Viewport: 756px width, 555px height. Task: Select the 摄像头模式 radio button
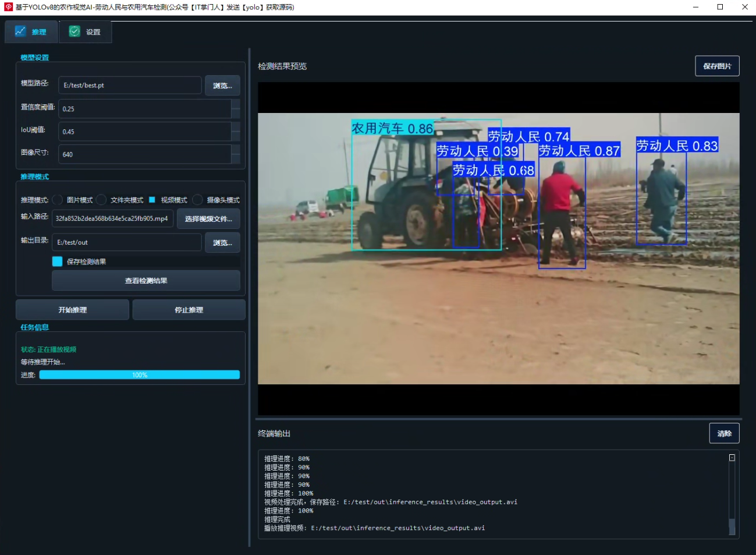[197, 200]
